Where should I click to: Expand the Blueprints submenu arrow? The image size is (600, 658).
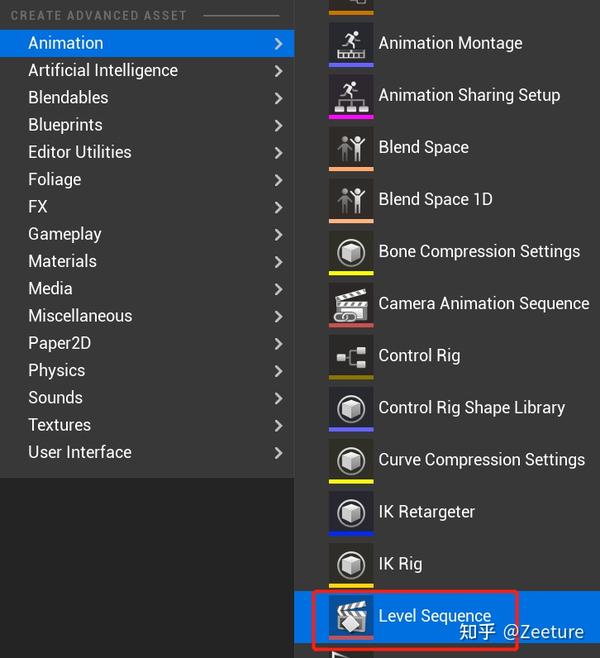(278, 125)
